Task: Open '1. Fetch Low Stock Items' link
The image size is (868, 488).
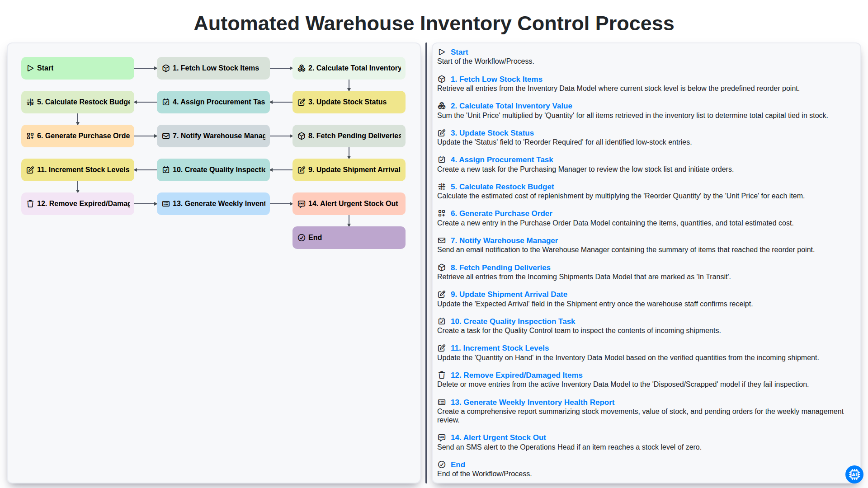Action: (x=496, y=79)
